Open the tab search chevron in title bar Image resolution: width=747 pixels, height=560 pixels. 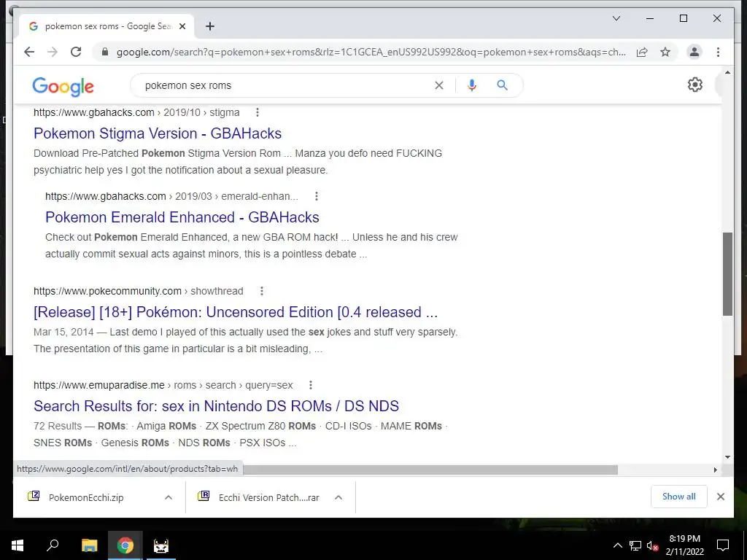616,18
